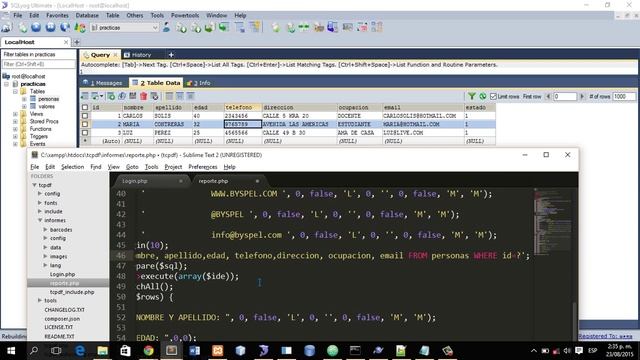This screenshot has width=640, height=360.
Task: Open the Selection menu in Sublime Text
Action: point(72,167)
